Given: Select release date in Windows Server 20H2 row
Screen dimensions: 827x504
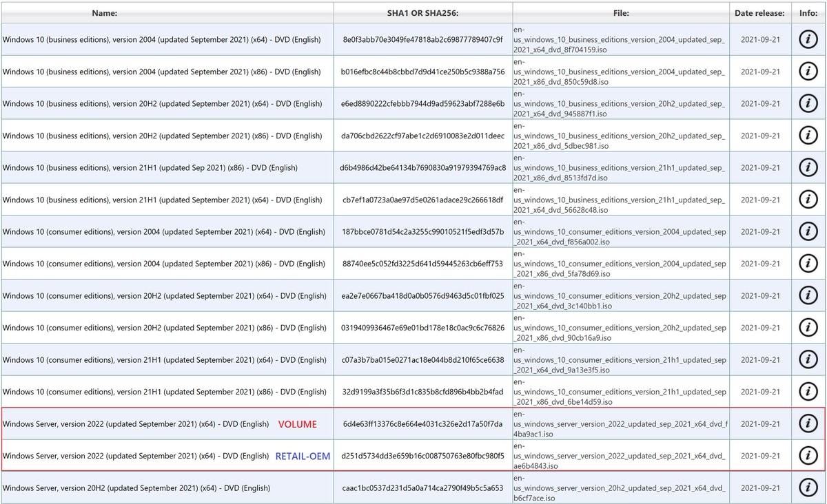Looking at the screenshot, I should [x=760, y=487].
